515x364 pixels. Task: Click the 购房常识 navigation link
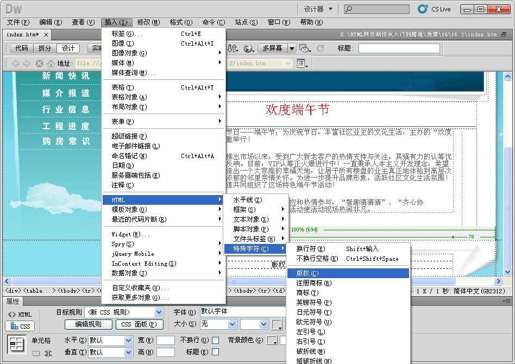coord(66,141)
